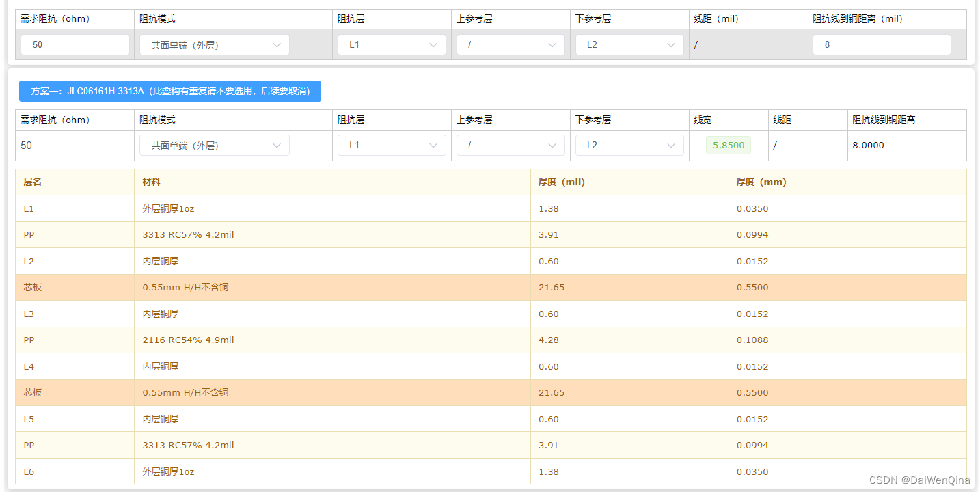The width and height of the screenshot is (980, 492).
Task: Click 内层铜厚 in the L3 row
Action: (x=161, y=314)
